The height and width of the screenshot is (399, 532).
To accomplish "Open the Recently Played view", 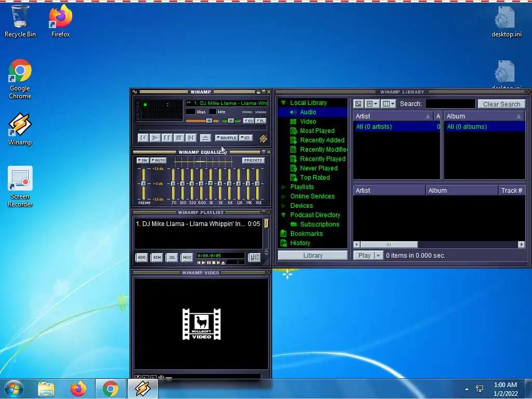I will coord(322,159).
